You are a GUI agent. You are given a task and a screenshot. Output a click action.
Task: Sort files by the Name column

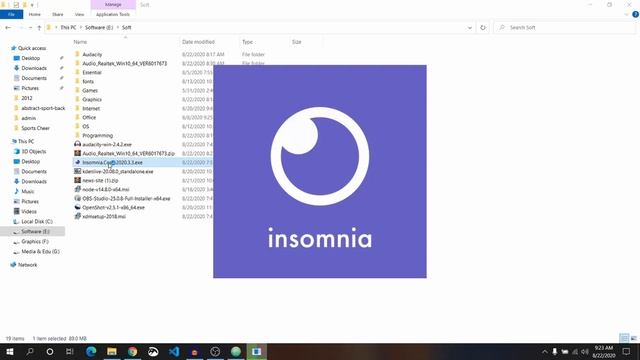[x=80, y=42]
